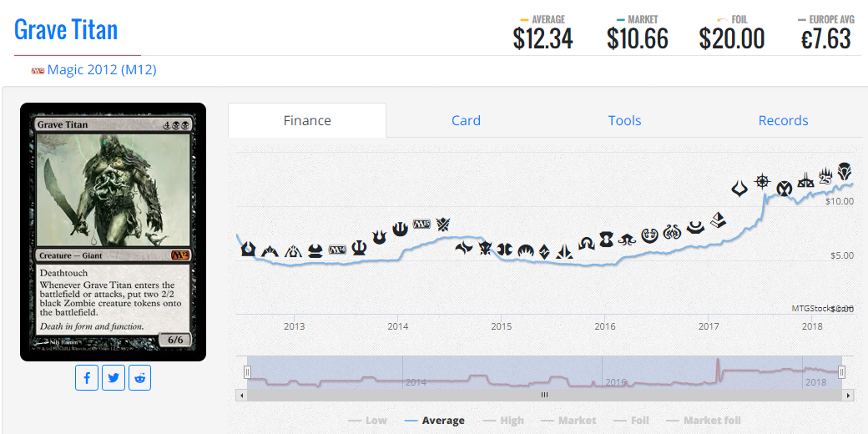Open the Magic 2012 (M12) set link
Screen dimensions: 868x434
point(102,70)
